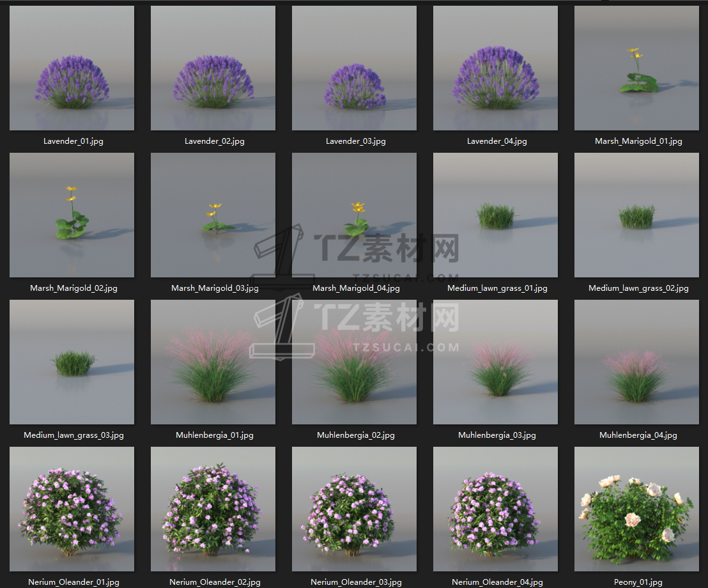
Task: Click the file name Muhlenbergia_02.jpg
Action: [x=356, y=435]
